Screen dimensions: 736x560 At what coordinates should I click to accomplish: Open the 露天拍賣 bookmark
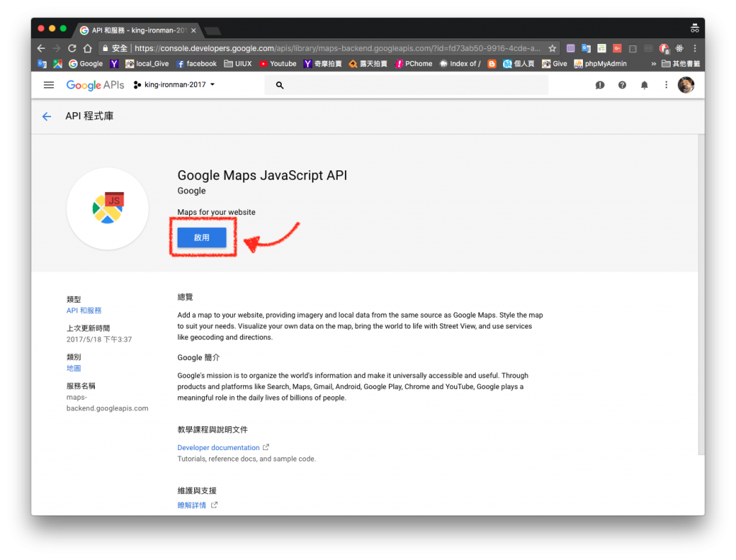368,64
